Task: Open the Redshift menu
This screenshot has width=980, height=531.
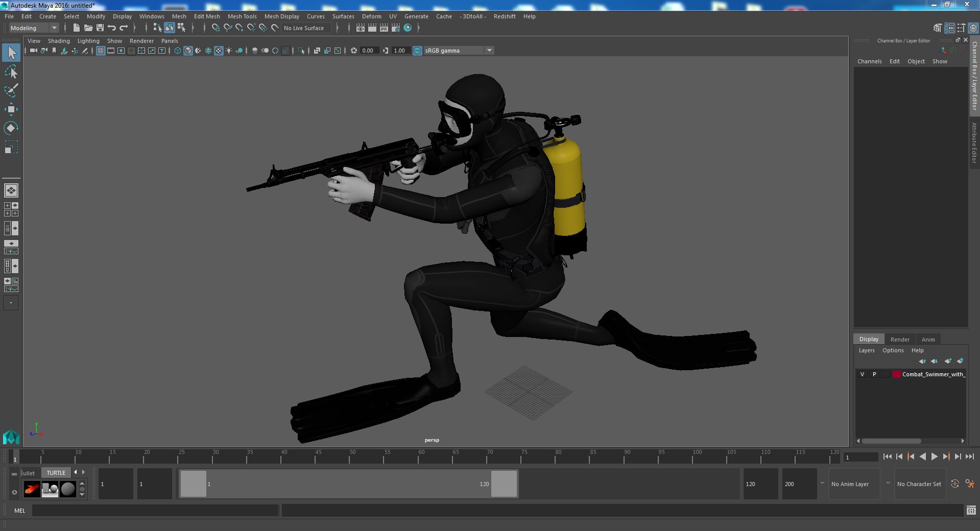Action: point(505,16)
